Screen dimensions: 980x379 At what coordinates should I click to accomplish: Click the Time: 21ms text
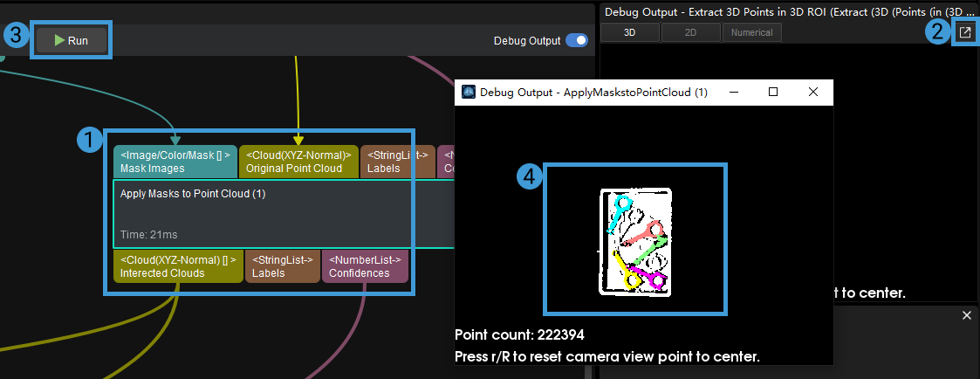pos(148,235)
